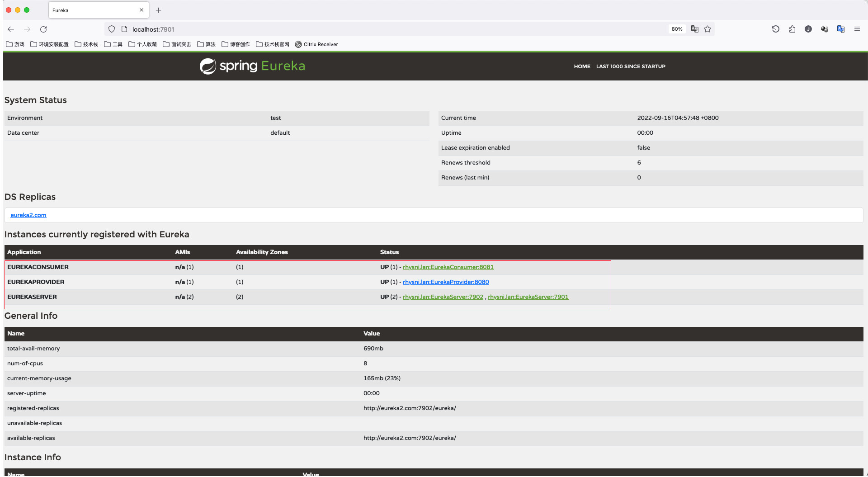Click the 80% zoom level indicator
The height and width of the screenshot is (477, 868).
pyautogui.click(x=677, y=29)
